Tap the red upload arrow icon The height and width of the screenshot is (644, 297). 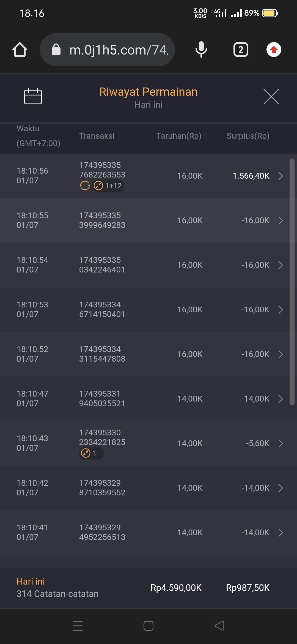(274, 50)
